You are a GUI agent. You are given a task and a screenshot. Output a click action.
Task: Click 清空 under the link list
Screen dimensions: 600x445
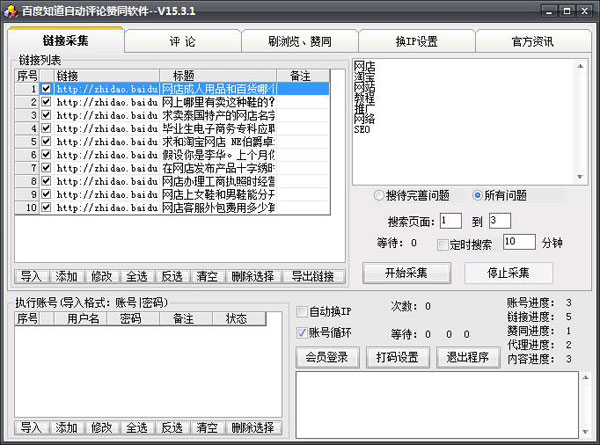tap(207, 276)
